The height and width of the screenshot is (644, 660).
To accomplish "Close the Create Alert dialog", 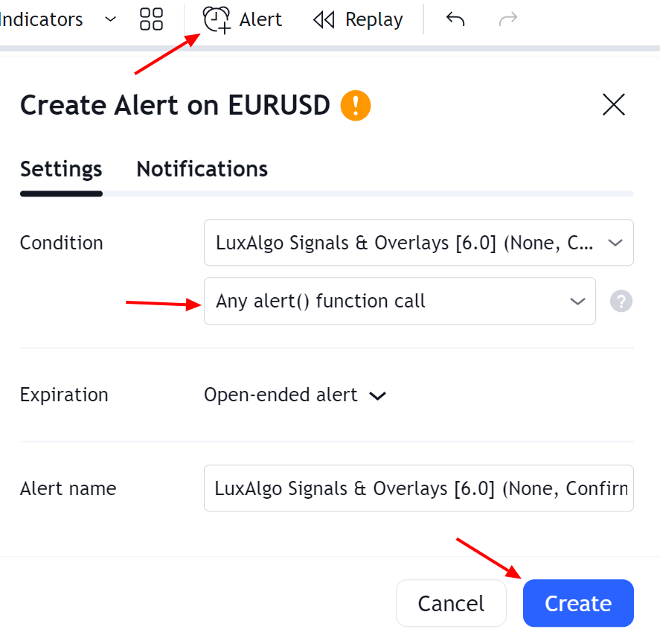I will pos(614,104).
